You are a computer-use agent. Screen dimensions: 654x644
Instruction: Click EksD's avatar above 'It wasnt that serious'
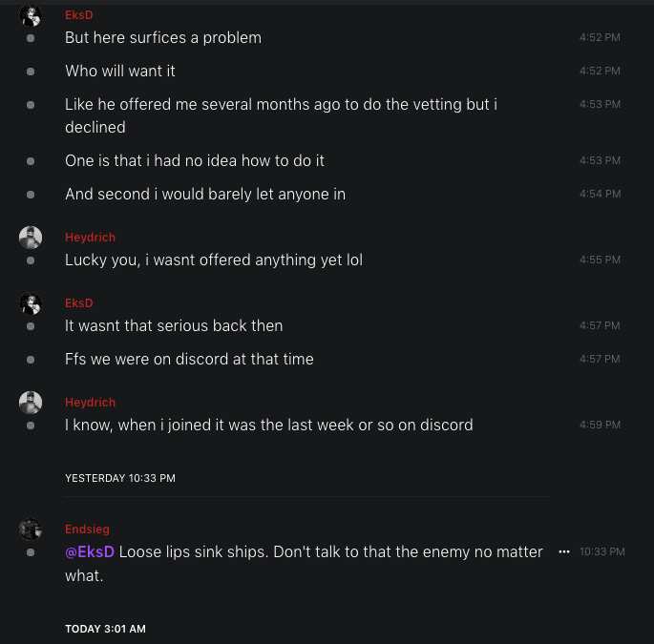click(x=31, y=303)
